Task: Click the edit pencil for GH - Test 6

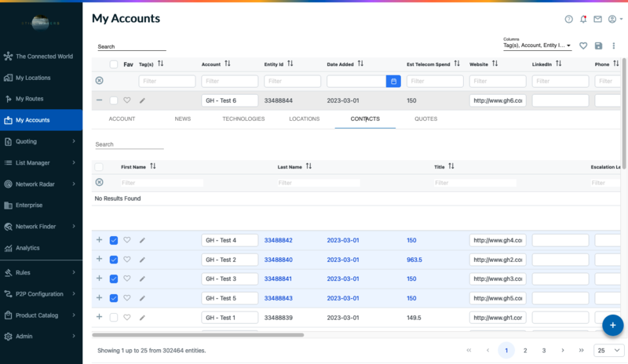Action: coord(142,100)
